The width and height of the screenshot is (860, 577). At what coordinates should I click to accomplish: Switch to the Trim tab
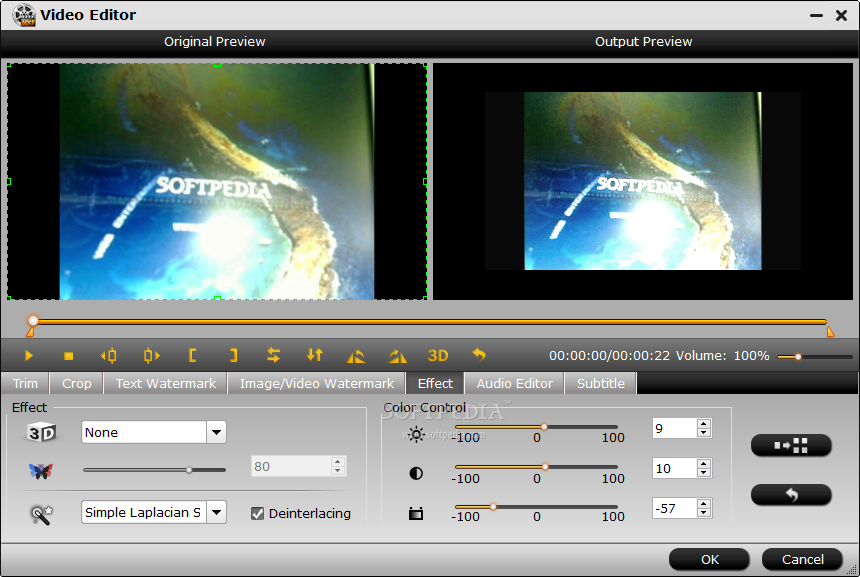pos(25,383)
